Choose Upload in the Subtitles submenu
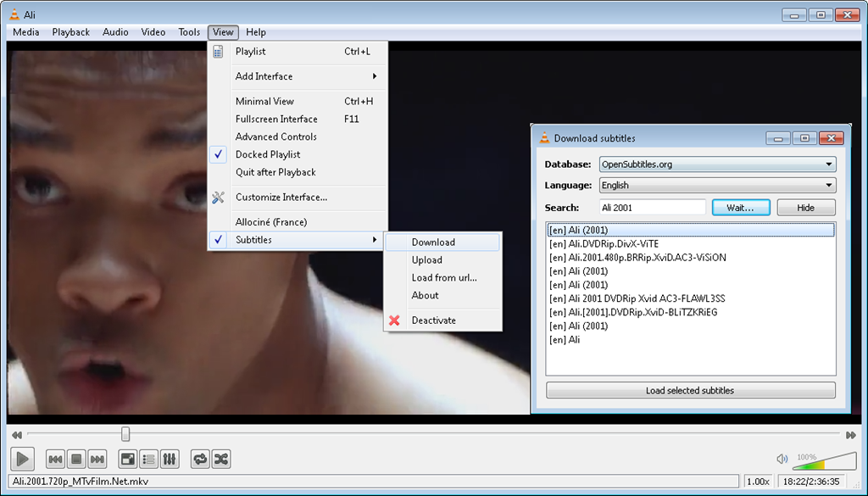Image resolution: width=868 pixels, height=496 pixels. pos(442,260)
